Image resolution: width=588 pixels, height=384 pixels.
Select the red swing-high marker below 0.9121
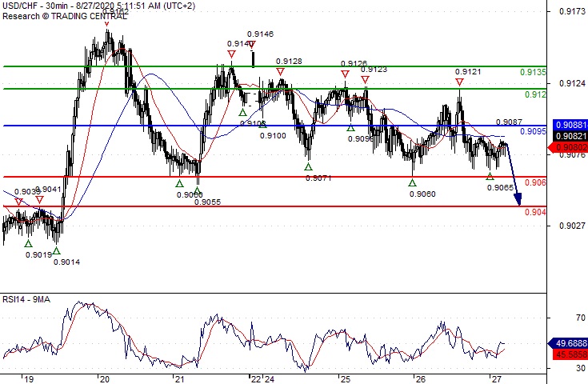tap(459, 82)
